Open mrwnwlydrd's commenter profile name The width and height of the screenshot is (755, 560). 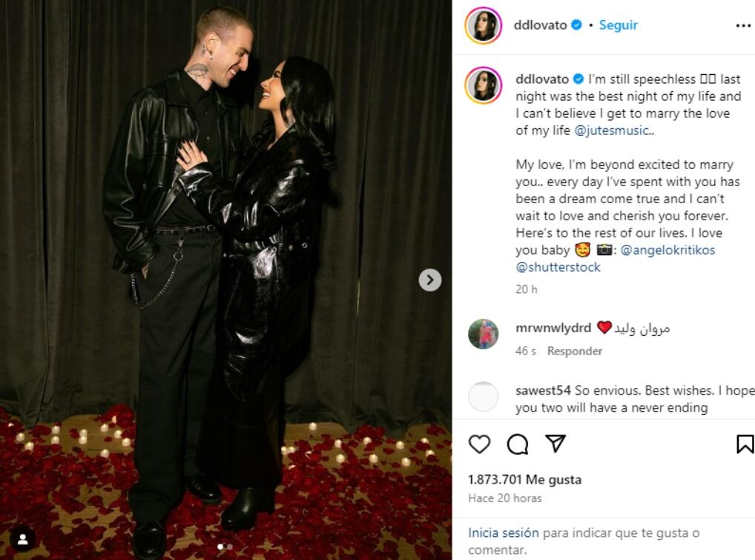553,328
